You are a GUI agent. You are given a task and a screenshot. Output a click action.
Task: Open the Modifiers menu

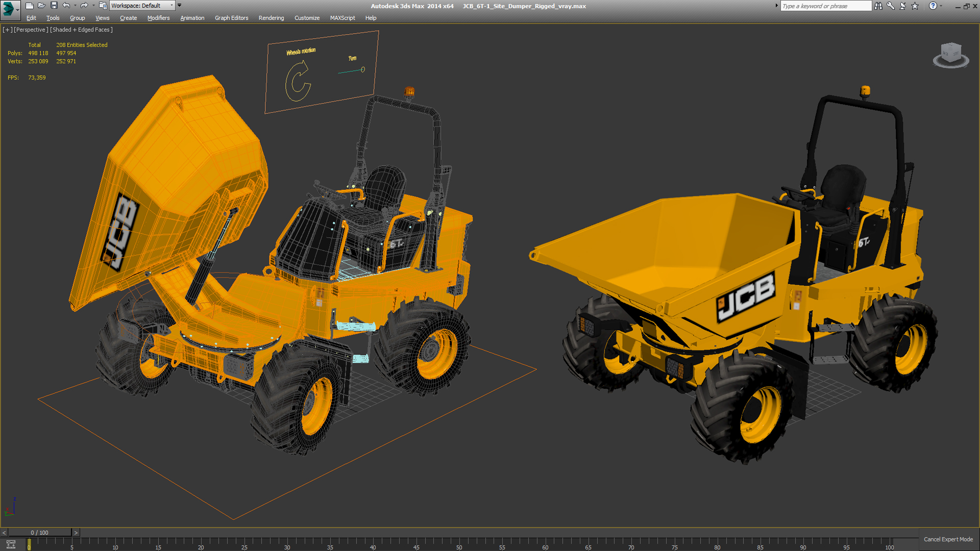click(x=159, y=18)
